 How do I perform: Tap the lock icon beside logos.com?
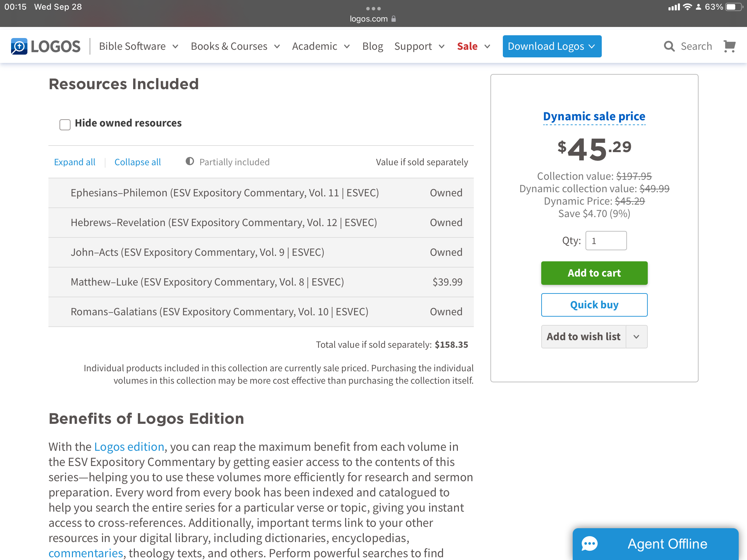394,19
